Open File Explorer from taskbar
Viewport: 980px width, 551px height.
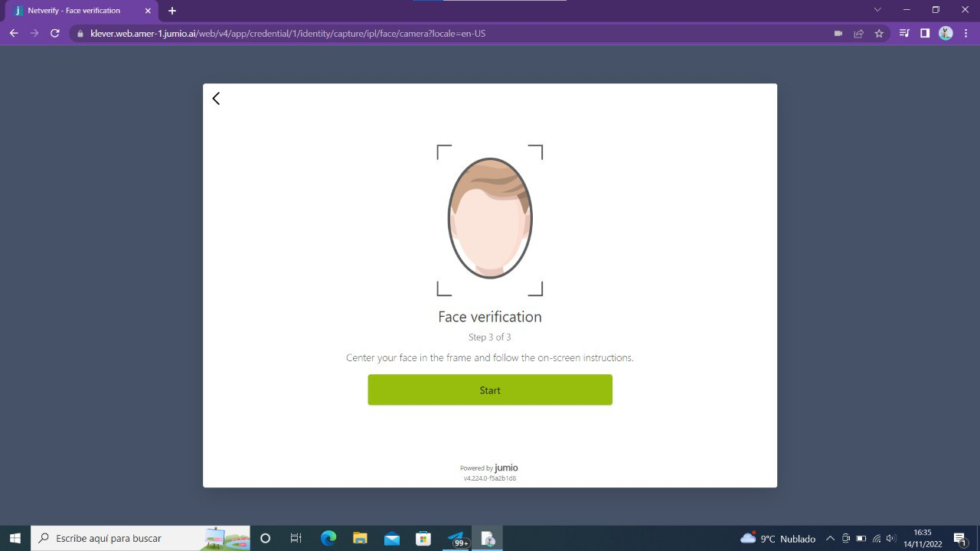360,538
